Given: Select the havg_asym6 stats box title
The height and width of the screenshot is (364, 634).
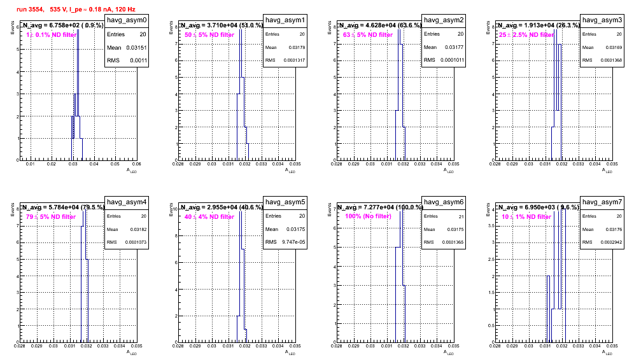Looking at the screenshot, I should pyautogui.click(x=444, y=202).
